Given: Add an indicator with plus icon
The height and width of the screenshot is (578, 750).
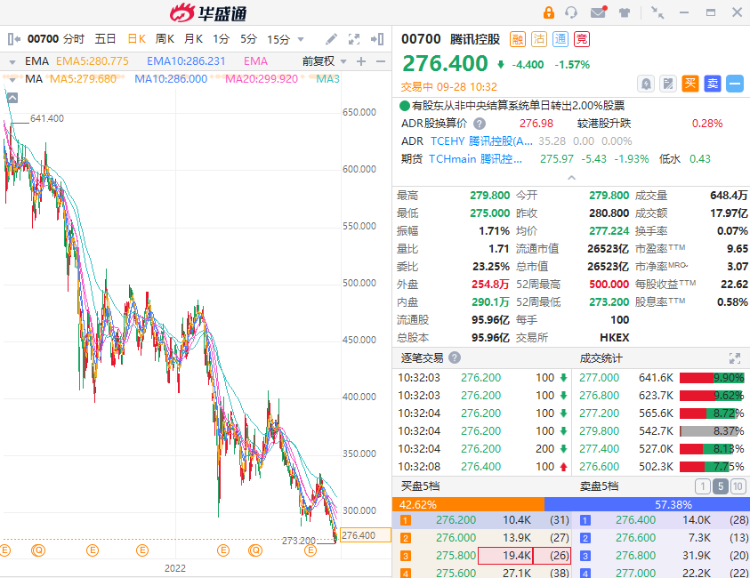Looking at the screenshot, I should pos(361,61).
